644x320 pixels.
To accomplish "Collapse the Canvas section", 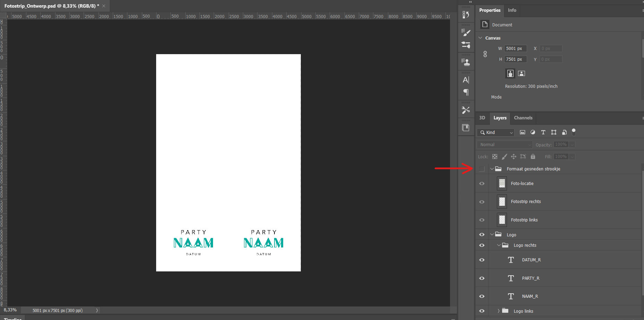I will [480, 38].
